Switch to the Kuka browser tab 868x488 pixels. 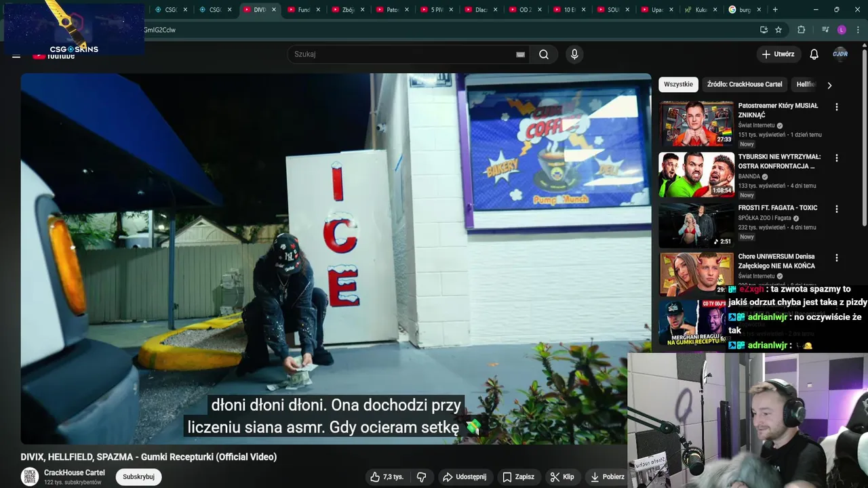click(700, 9)
